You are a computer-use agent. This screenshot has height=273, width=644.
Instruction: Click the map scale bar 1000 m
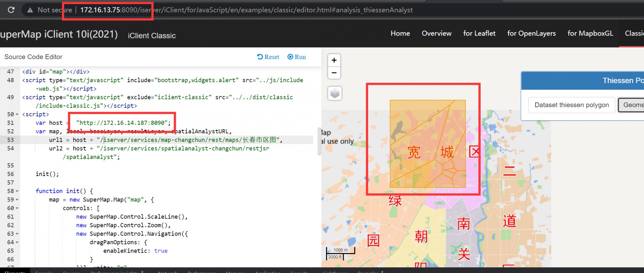click(x=340, y=250)
